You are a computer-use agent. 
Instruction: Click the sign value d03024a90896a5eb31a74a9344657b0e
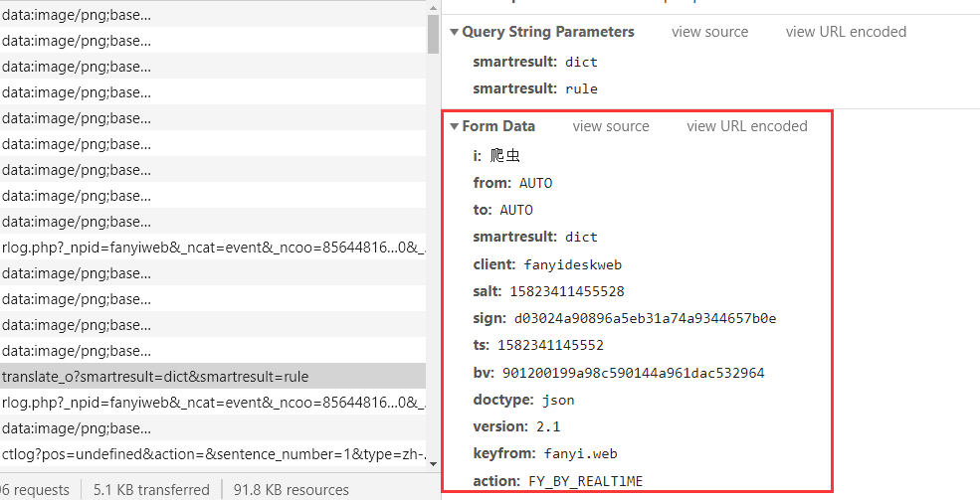click(645, 318)
